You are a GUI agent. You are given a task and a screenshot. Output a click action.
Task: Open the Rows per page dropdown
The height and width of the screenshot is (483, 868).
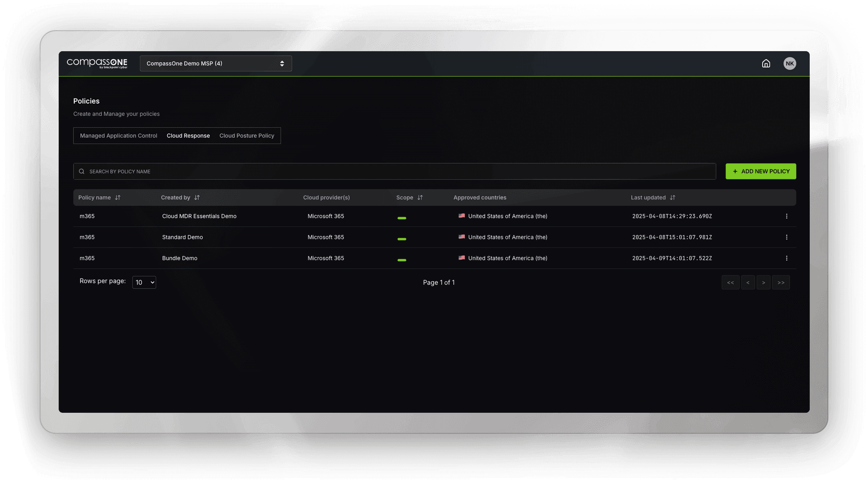coord(144,282)
